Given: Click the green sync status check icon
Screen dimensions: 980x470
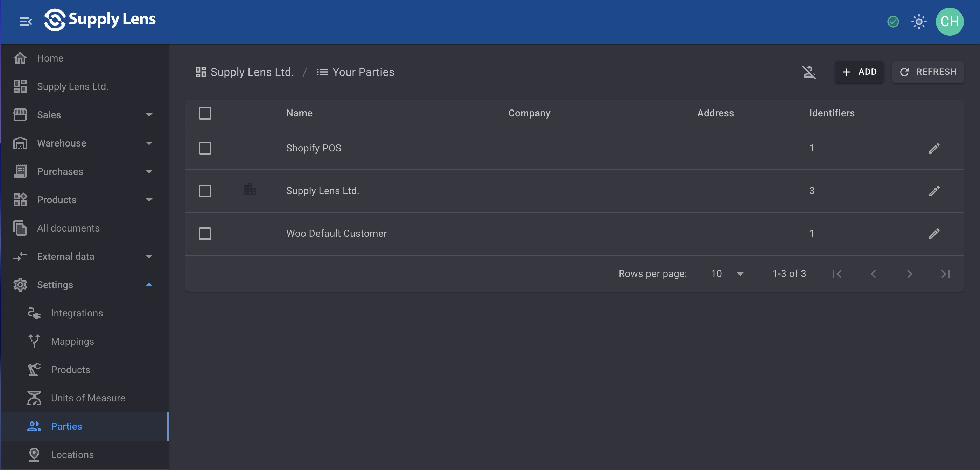Looking at the screenshot, I should point(893,22).
